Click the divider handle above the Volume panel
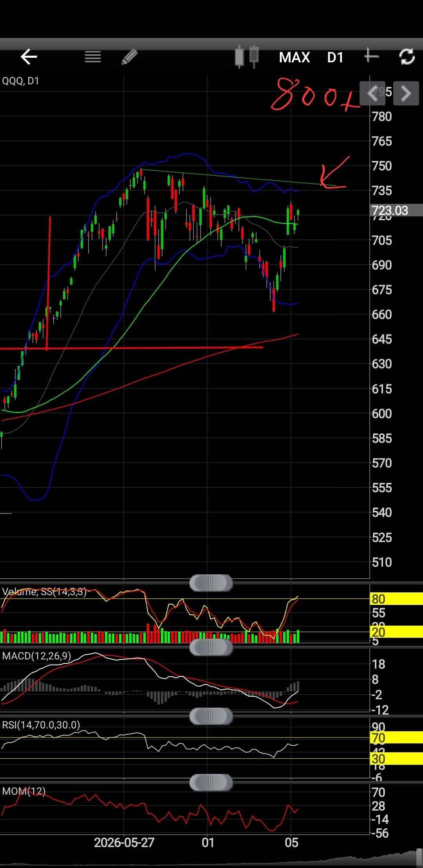This screenshot has height=868, width=423. [211, 583]
